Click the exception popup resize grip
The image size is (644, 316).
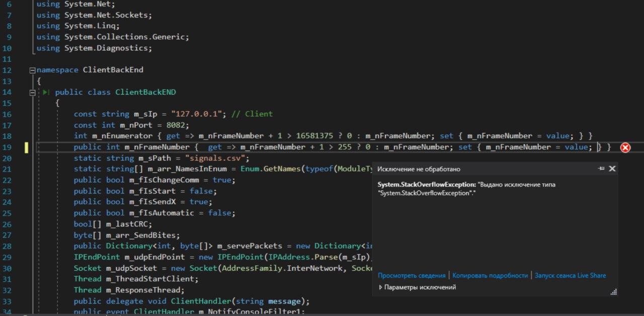point(613,292)
